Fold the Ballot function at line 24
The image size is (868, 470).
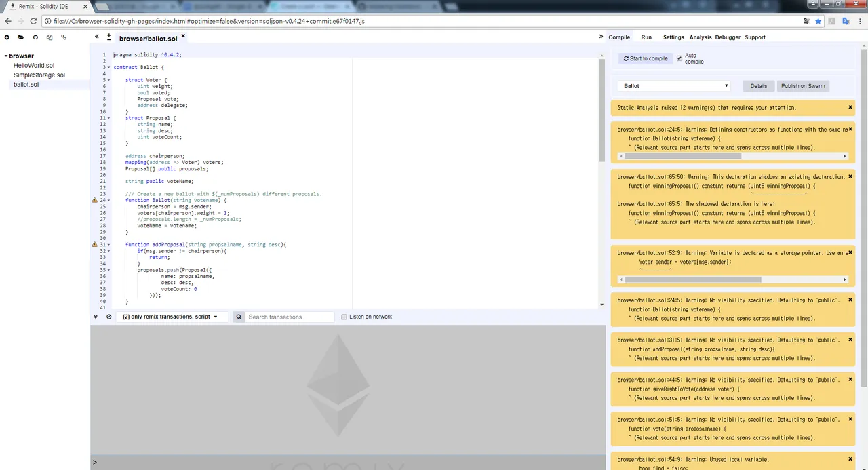[108, 201]
